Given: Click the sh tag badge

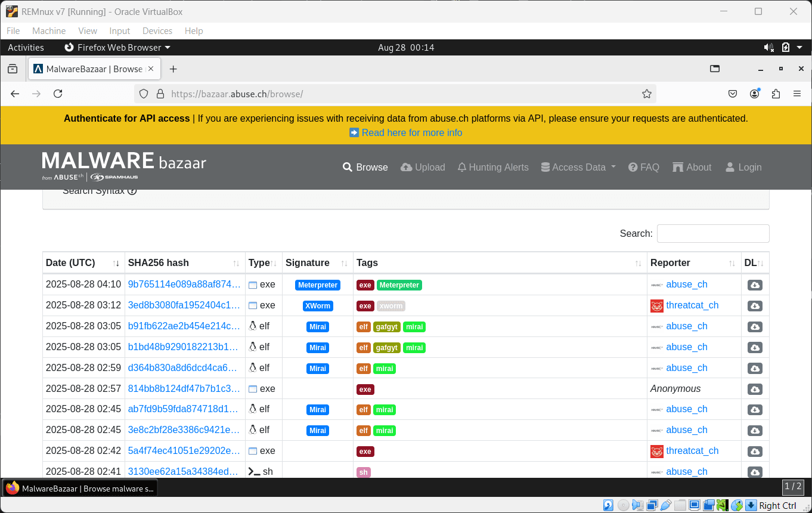Looking at the screenshot, I should tap(364, 472).
